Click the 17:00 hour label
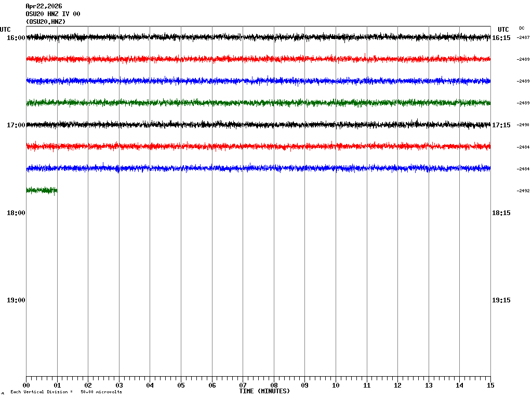 16,125
